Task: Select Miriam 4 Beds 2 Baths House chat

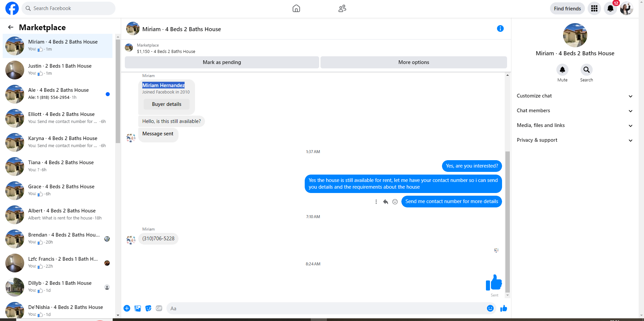Action: (58, 46)
